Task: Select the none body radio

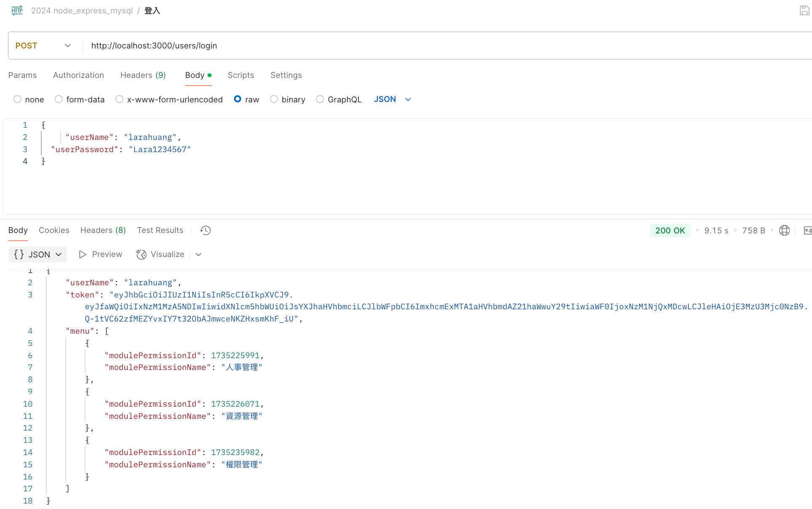Action: tap(17, 99)
